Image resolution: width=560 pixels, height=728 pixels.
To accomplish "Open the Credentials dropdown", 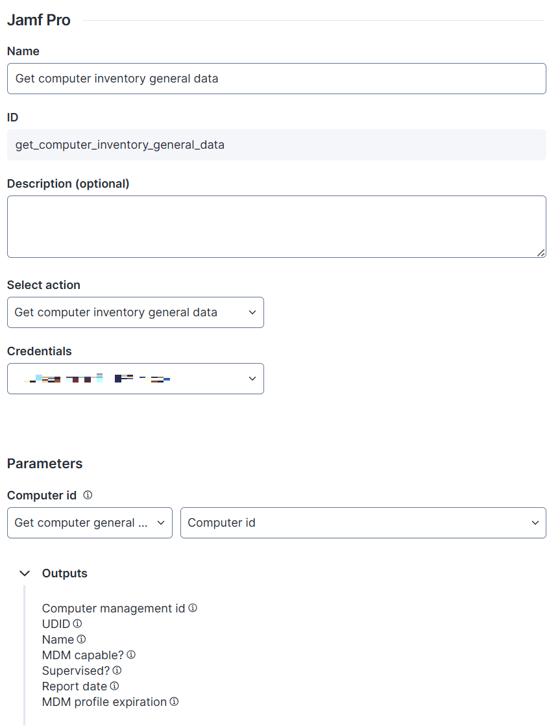I will (135, 379).
